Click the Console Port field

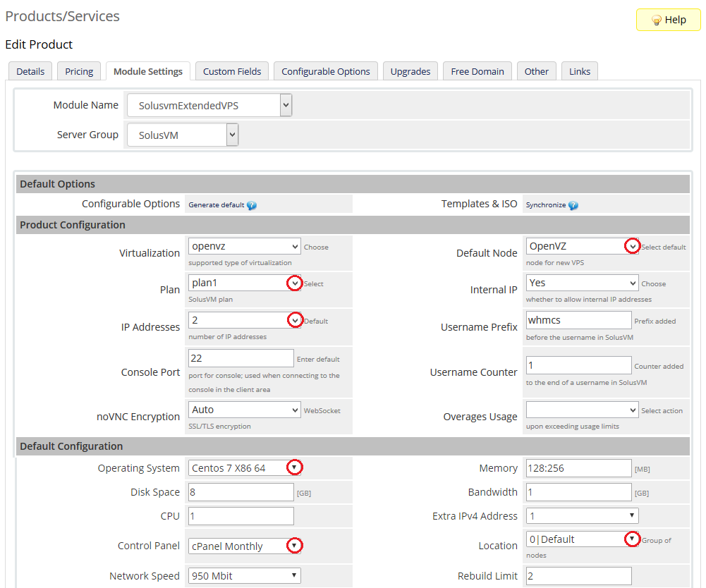[241, 358]
